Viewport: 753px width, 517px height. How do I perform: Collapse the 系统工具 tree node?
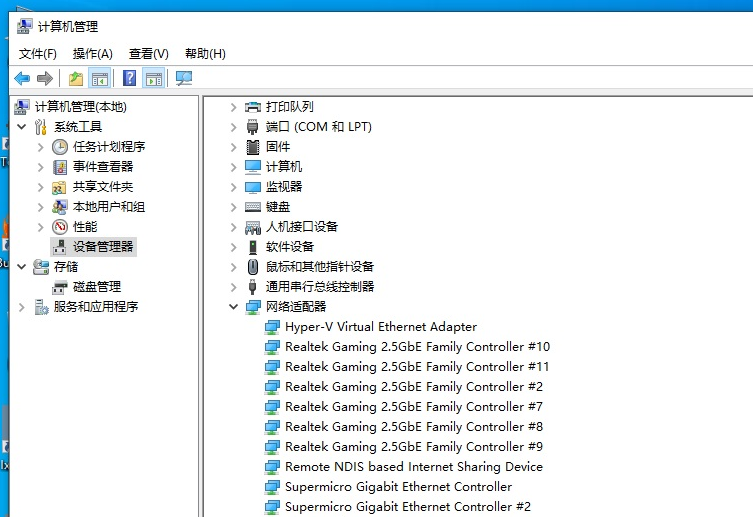[22, 127]
